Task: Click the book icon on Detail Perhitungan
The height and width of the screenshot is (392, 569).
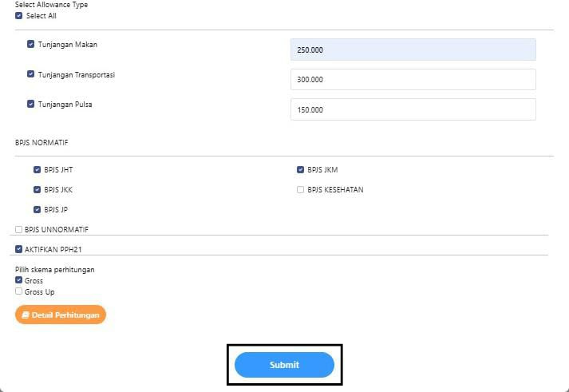Action: [26, 315]
